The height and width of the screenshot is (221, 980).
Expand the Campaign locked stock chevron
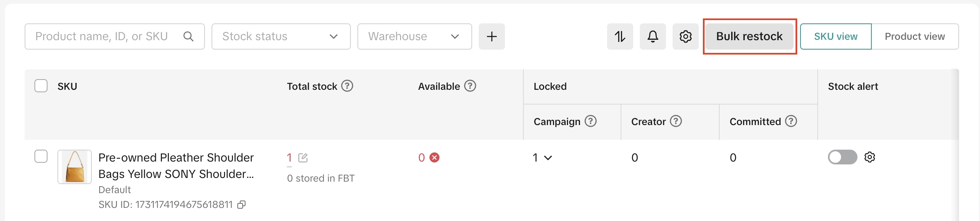point(548,158)
